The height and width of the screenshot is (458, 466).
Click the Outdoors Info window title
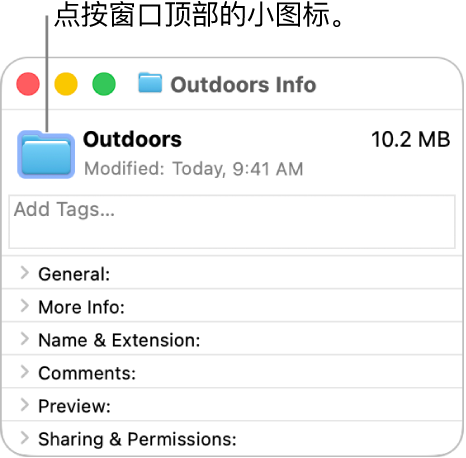243,85
